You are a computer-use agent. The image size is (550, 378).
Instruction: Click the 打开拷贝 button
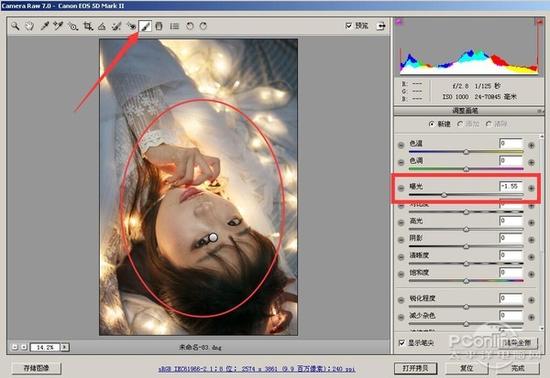pyautogui.click(x=416, y=368)
